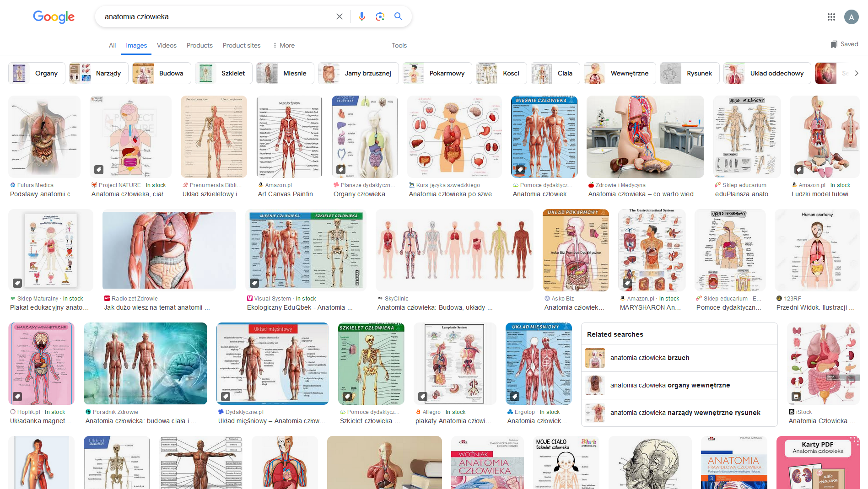Open the account avatar menu
This screenshot has height=489, width=868.
coord(851,17)
